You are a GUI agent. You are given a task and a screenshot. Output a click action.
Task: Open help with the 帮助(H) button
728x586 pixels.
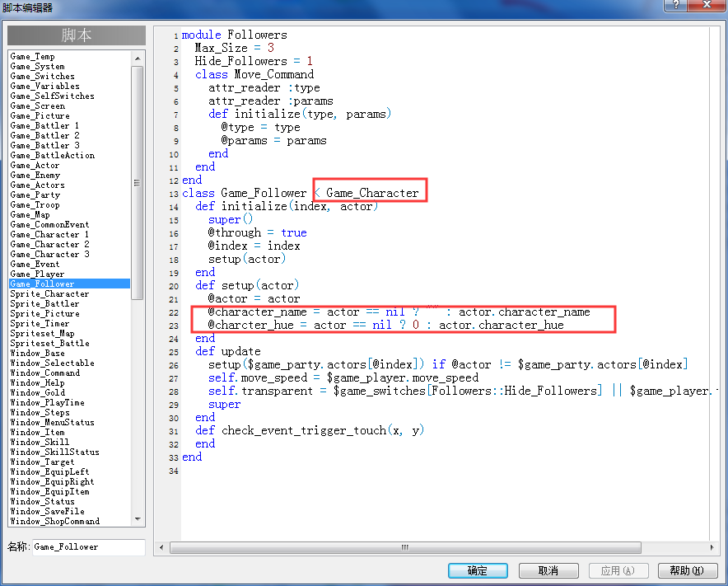point(687,570)
